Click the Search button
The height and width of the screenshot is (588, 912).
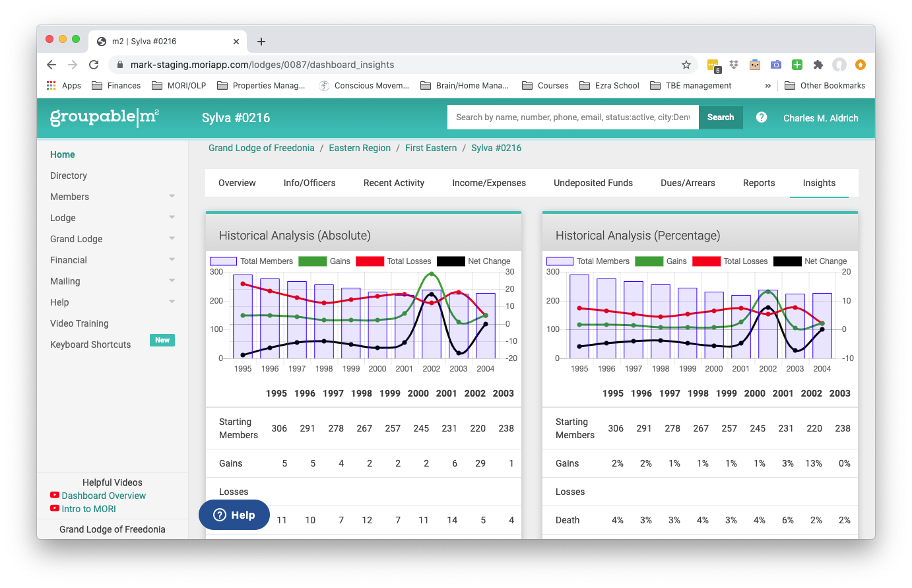pos(721,117)
